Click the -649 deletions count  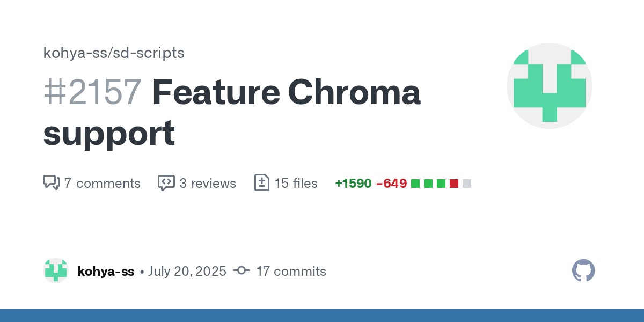click(x=391, y=184)
